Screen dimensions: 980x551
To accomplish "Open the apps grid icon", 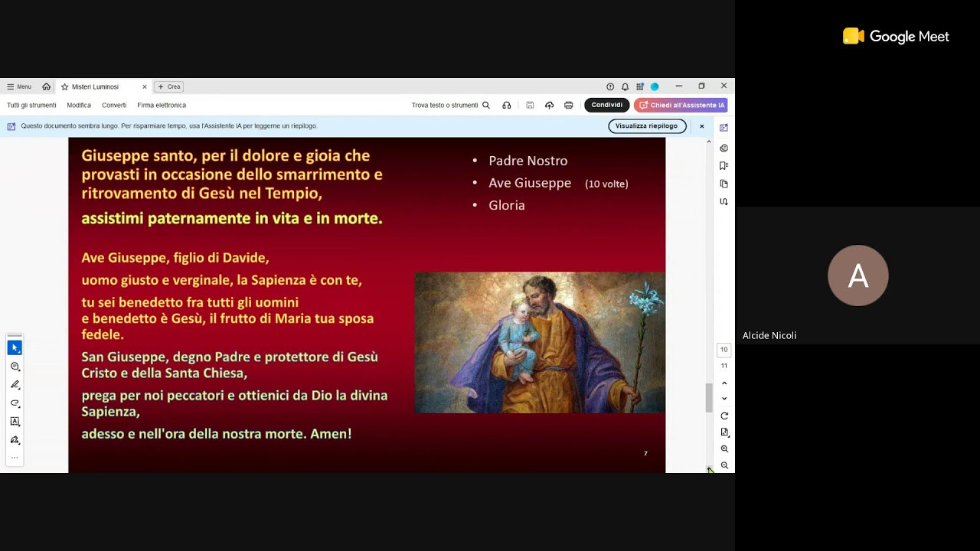I will point(640,86).
